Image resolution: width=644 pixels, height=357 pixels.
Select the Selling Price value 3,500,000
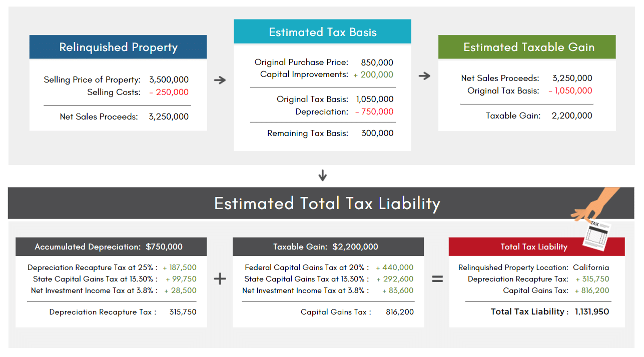click(x=169, y=79)
